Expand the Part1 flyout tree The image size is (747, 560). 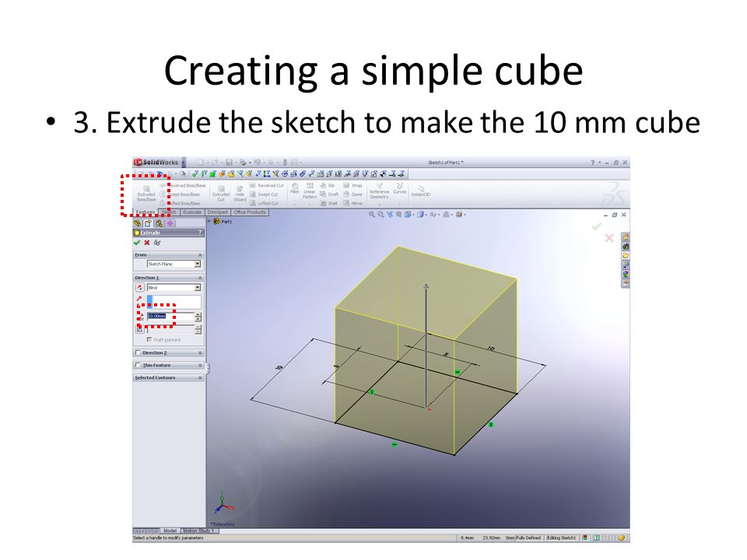209,222
